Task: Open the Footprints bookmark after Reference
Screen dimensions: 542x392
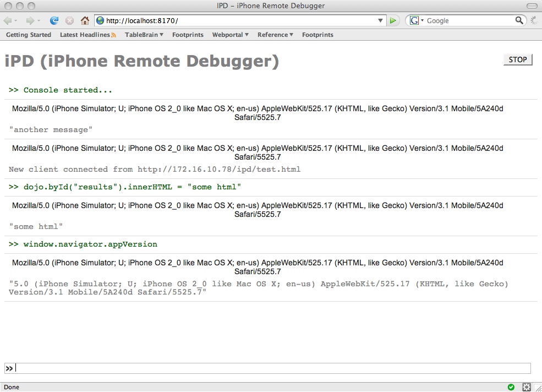Action: point(317,35)
